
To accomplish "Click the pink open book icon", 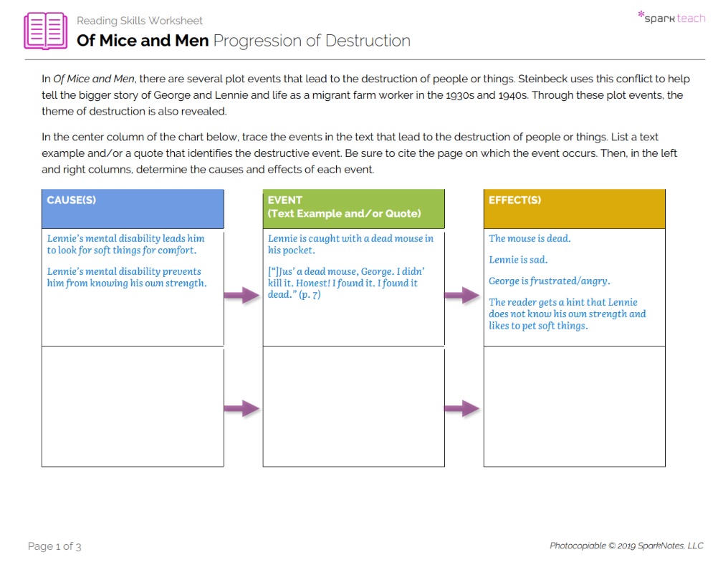I will click(45, 31).
